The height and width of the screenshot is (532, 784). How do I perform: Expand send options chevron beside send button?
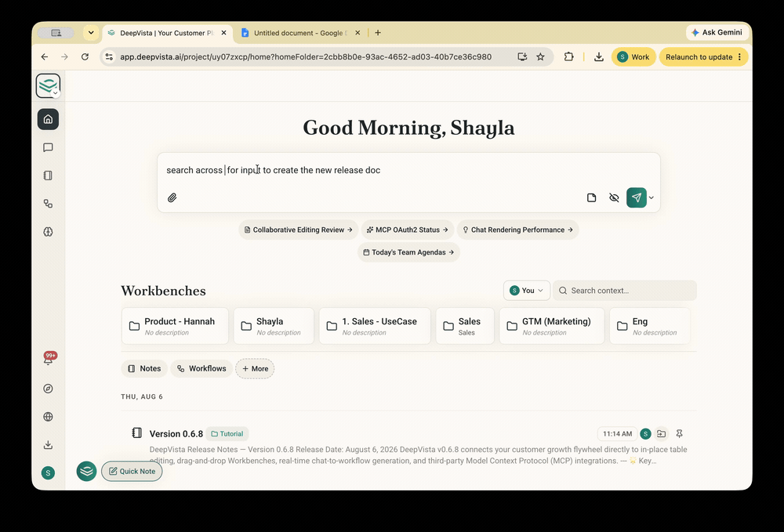[652, 197]
